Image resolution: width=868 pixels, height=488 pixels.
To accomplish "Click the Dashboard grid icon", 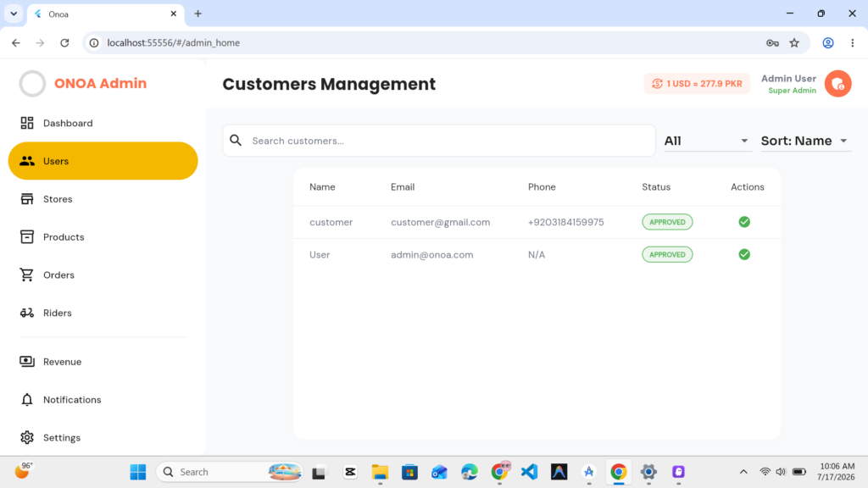I will pos(26,123).
